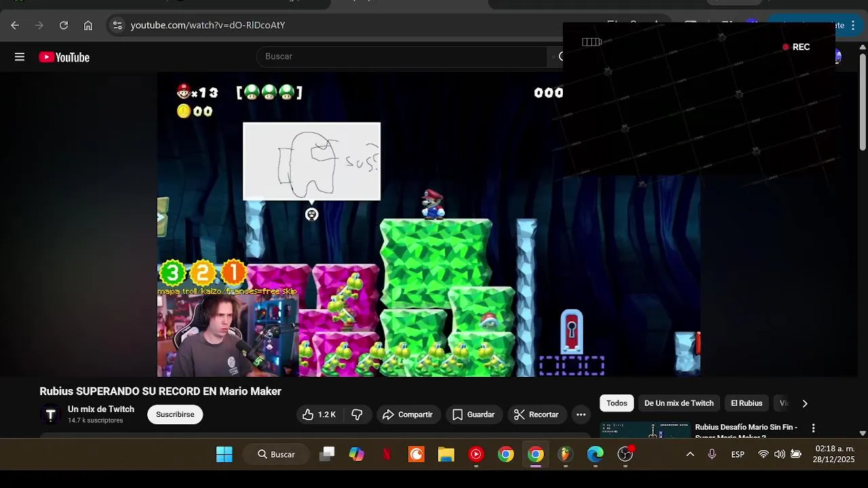Open the orange C app beside Netflix
Screen dimensions: 868x488
pyautogui.click(x=416, y=455)
